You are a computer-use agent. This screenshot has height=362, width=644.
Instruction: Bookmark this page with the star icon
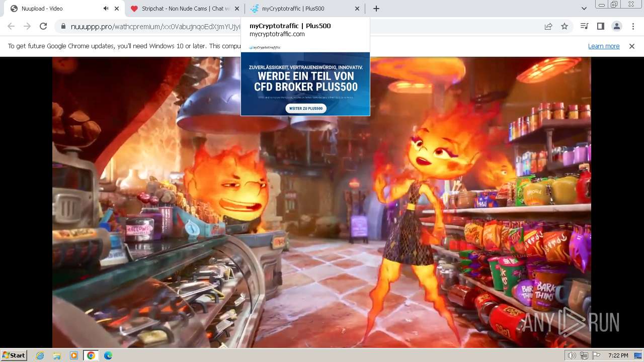click(x=565, y=26)
